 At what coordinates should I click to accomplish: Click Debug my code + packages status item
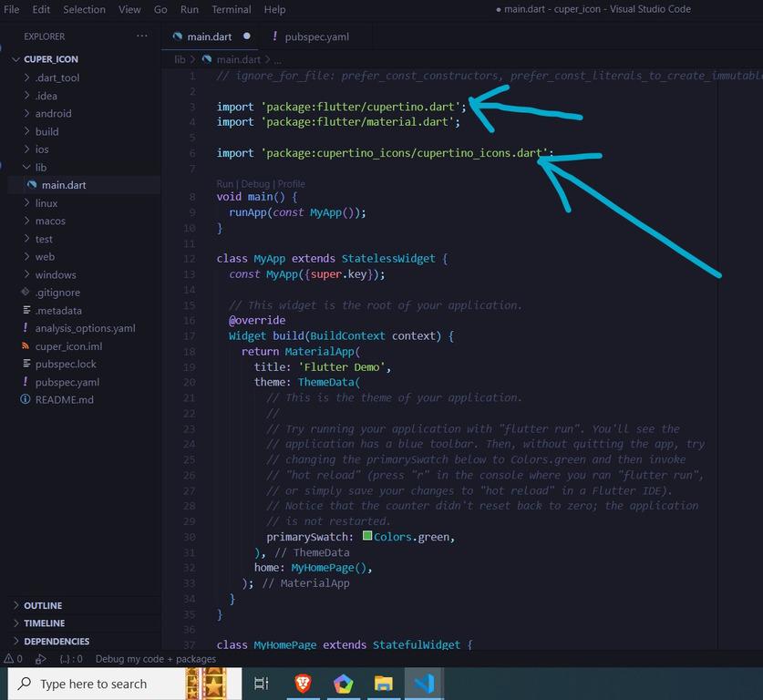click(x=156, y=659)
